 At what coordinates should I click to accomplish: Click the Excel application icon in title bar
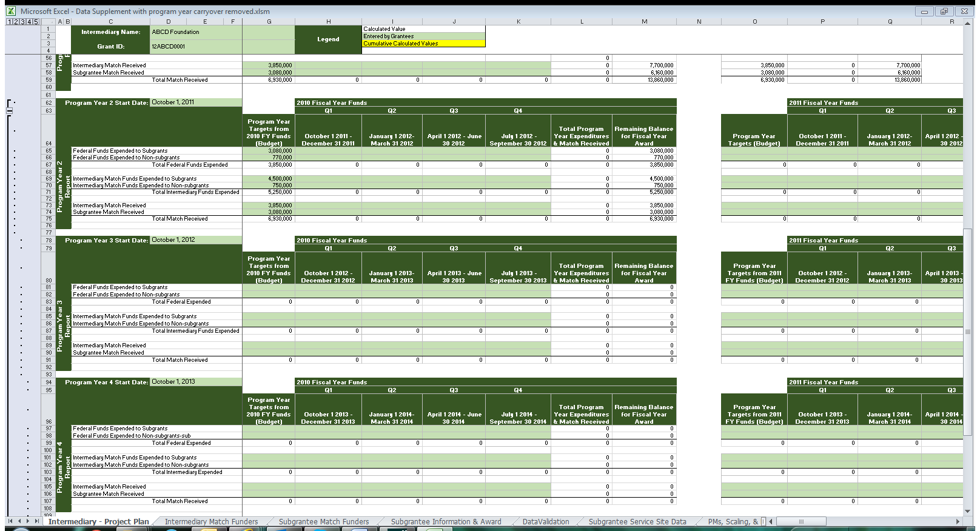pos(11,11)
